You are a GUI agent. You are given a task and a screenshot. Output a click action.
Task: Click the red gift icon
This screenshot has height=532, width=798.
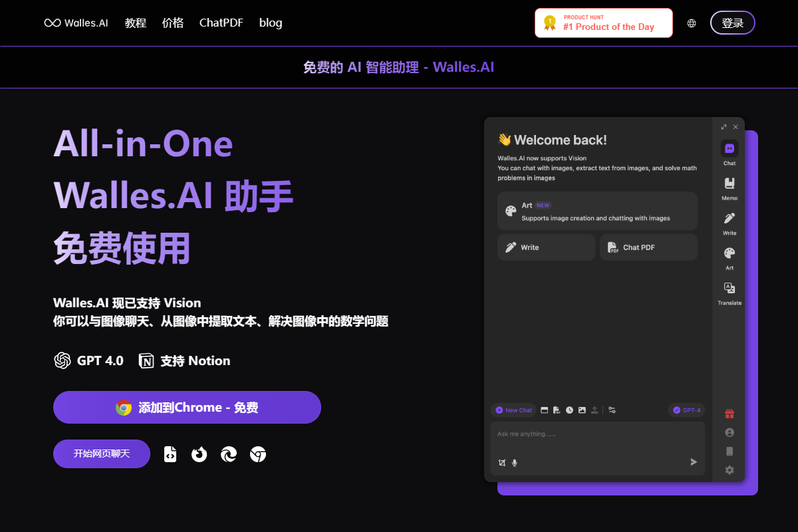[x=730, y=414]
